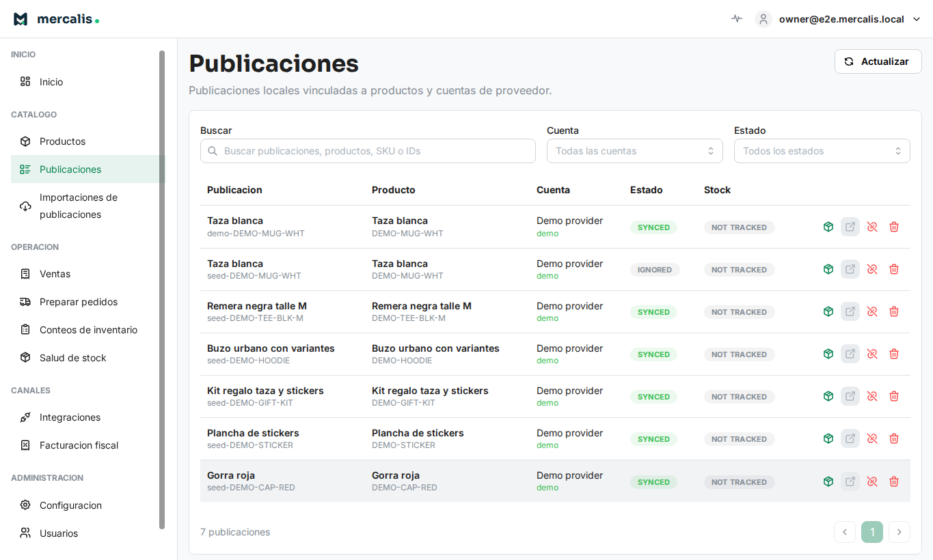
Task: Delete the Plancha de stickers publication
Action: click(894, 438)
